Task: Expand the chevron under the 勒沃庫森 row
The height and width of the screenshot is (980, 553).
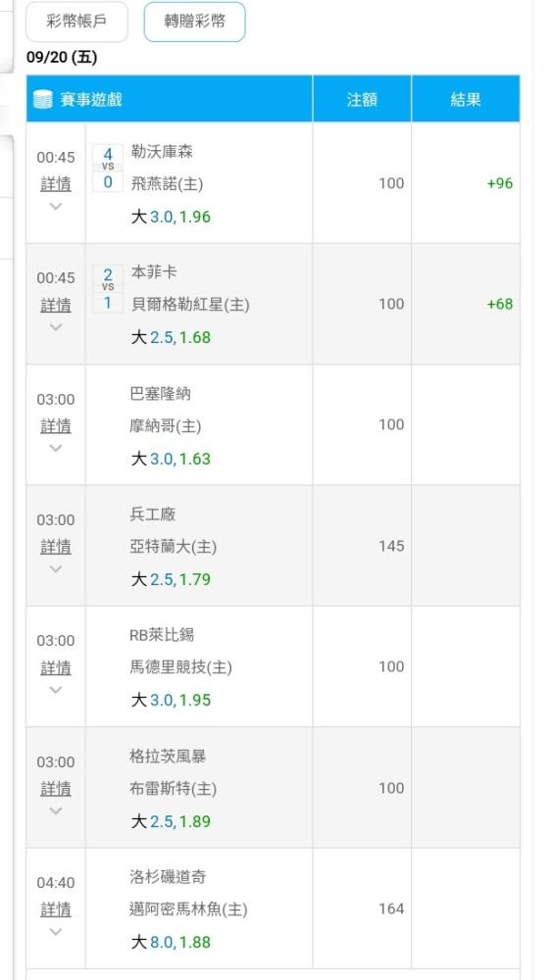Action: coord(56,206)
